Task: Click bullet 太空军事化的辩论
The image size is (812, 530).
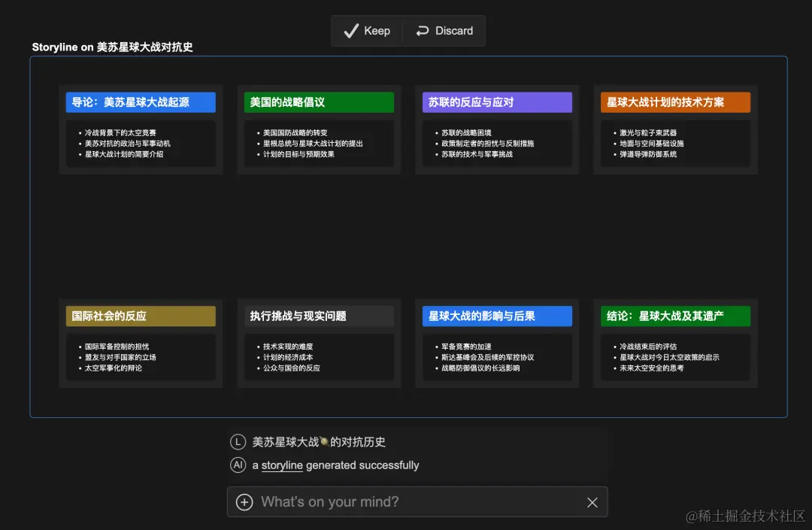Action: (x=113, y=368)
